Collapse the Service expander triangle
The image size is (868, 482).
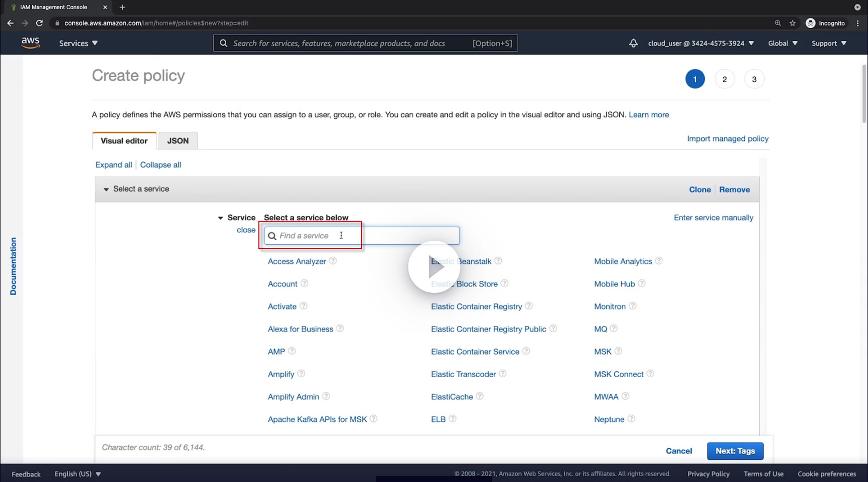pos(220,218)
